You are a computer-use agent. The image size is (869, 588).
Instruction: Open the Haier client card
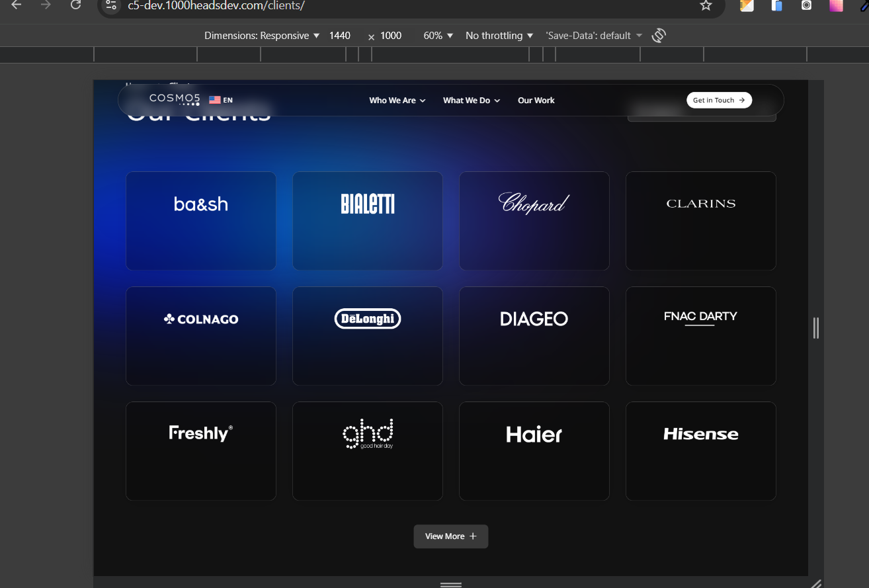pos(534,451)
